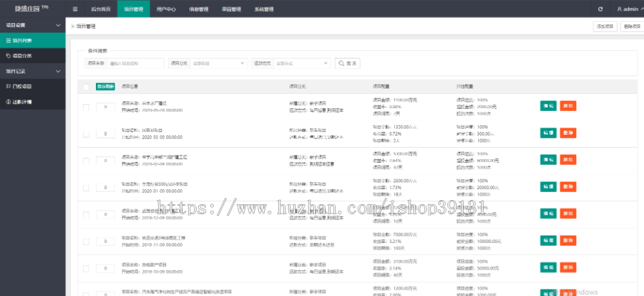Open the 项目分类 filter dropdown
The image size is (644, 296).
[x=218, y=63]
